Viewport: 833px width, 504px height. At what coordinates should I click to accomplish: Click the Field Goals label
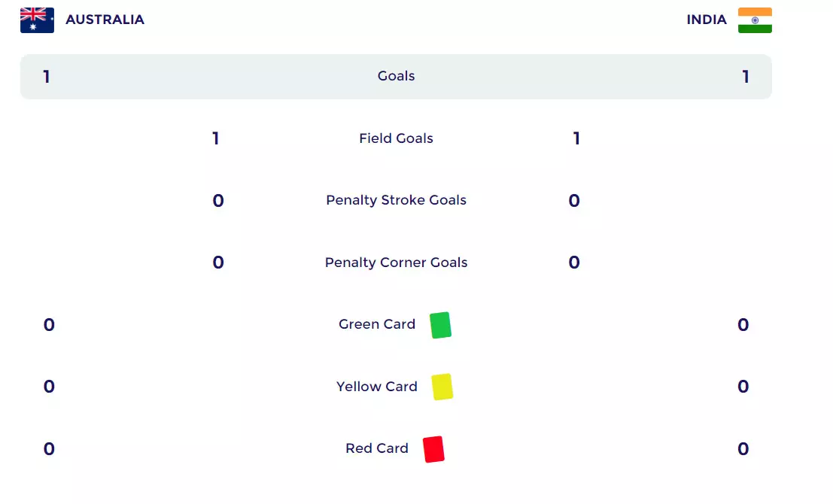pos(396,138)
